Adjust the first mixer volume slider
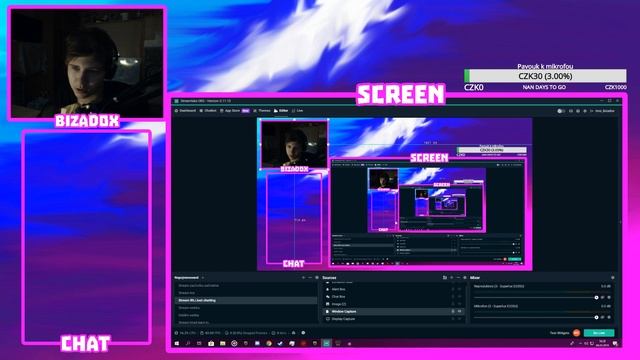The width and height of the screenshot is (640, 360). [536, 298]
